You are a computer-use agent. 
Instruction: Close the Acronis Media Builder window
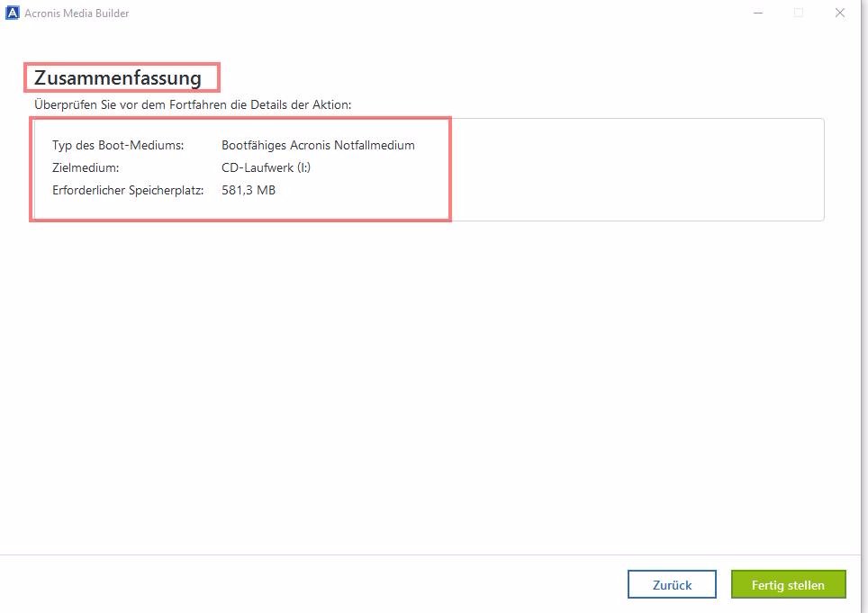coord(840,13)
